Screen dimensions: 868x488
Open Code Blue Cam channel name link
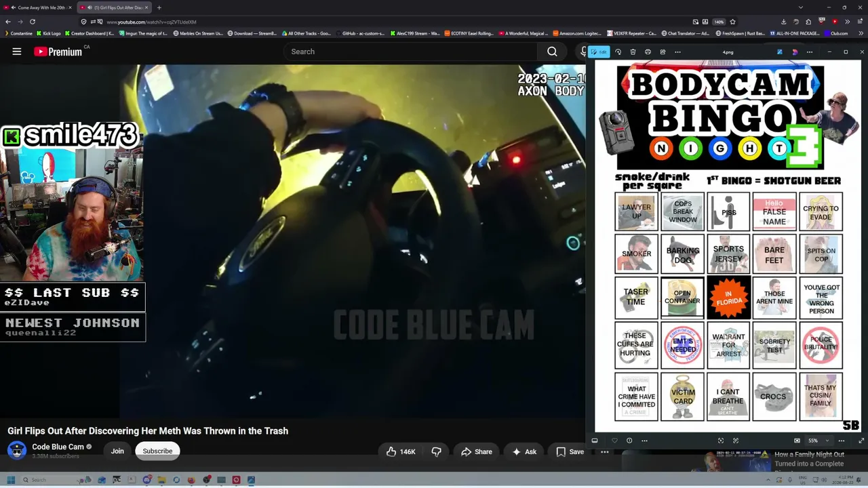point(58,447)
